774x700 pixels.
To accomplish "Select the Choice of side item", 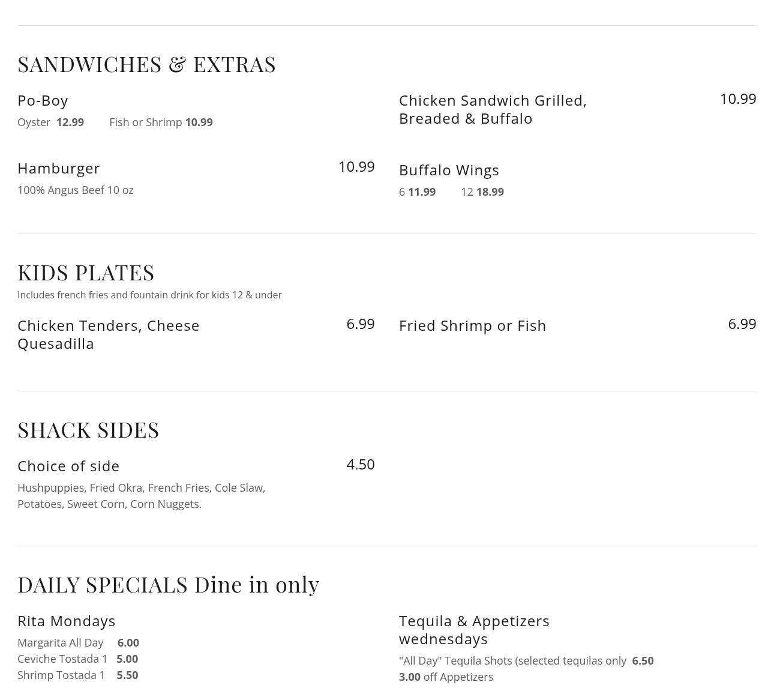I will point(68,466).
